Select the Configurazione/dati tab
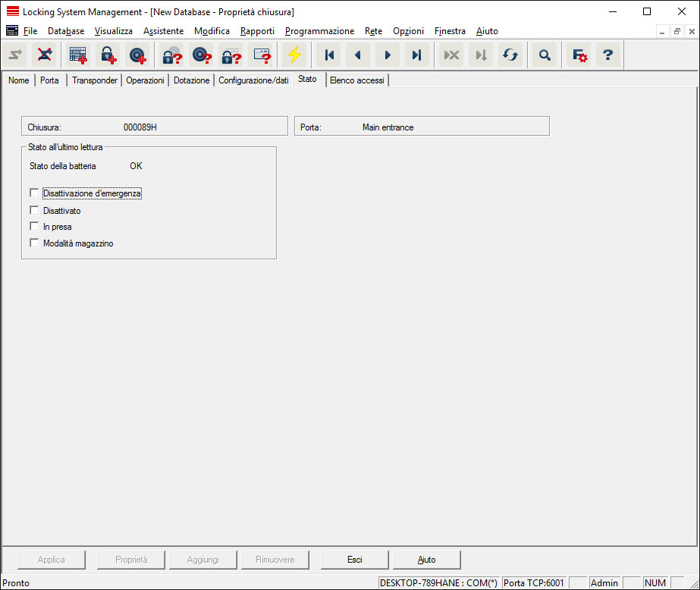 tap(253, 80)
